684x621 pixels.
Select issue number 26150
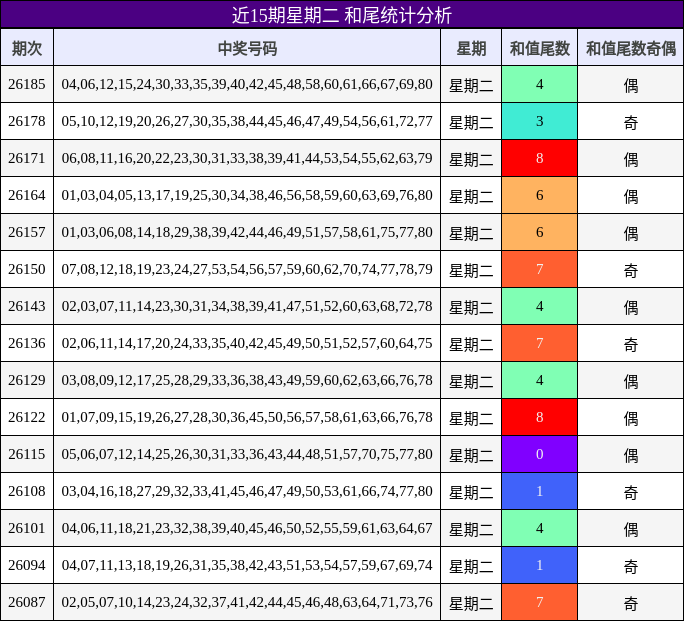[x=27, y=269]
